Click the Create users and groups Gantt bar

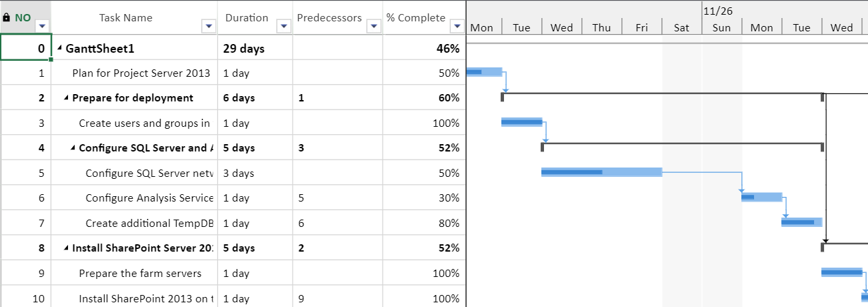click(x=521, y=122)
